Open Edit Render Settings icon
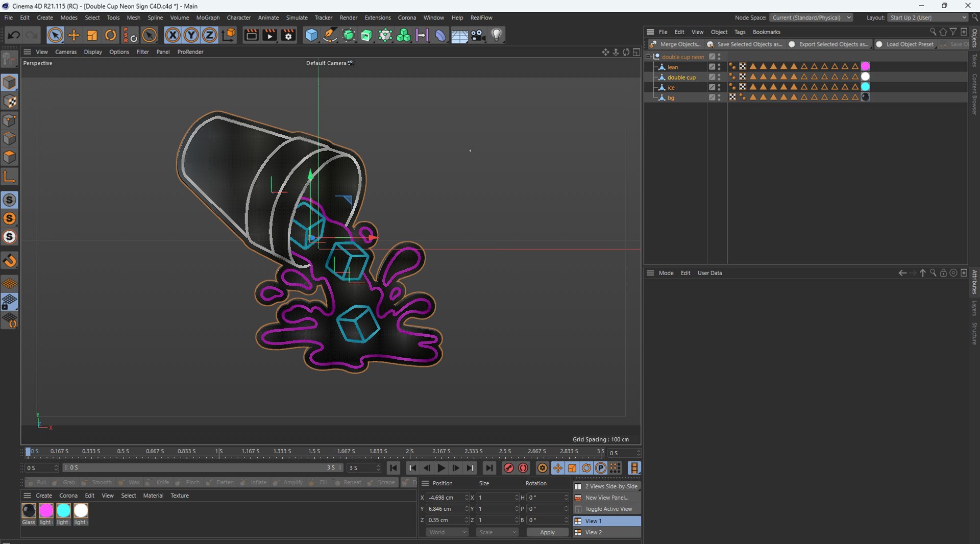 288,35
